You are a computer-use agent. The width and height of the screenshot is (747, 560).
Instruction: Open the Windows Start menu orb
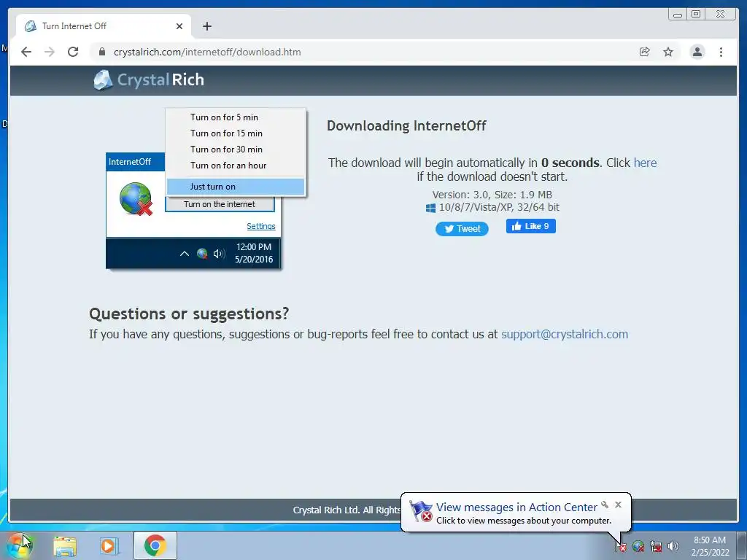tap(18, 545)
